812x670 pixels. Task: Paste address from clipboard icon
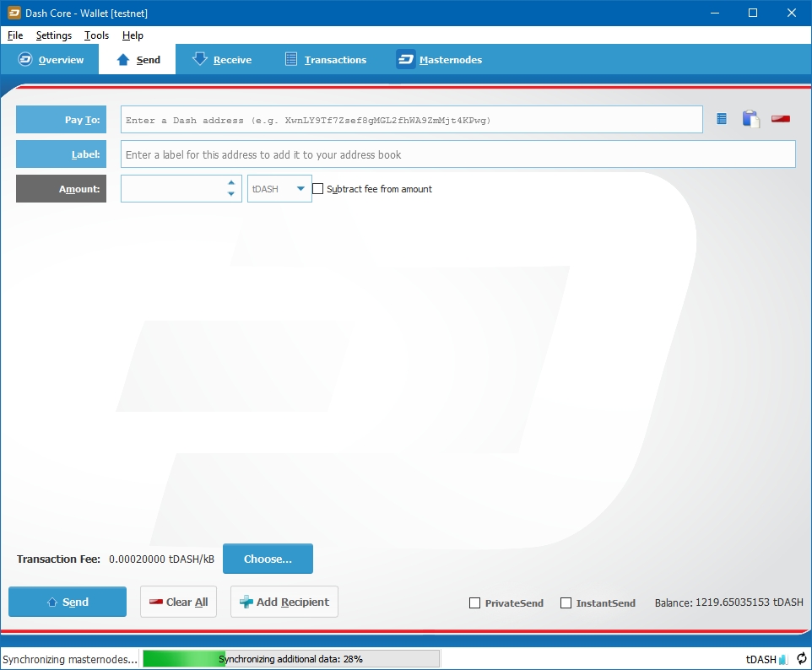750,119
